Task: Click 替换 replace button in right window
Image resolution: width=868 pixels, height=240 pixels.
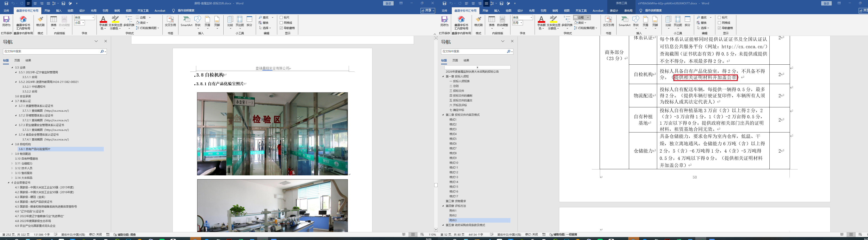Action: 702,23
